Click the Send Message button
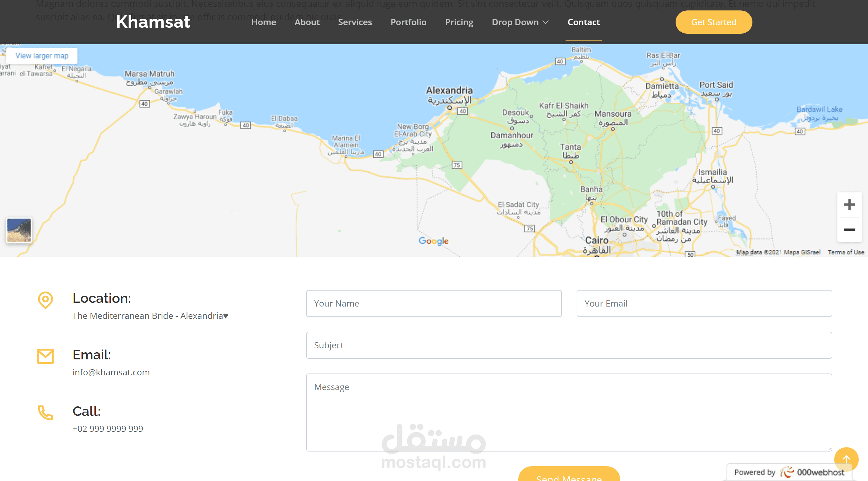The width and height of the screenshot is (868, 481). (x=569, y=475)
